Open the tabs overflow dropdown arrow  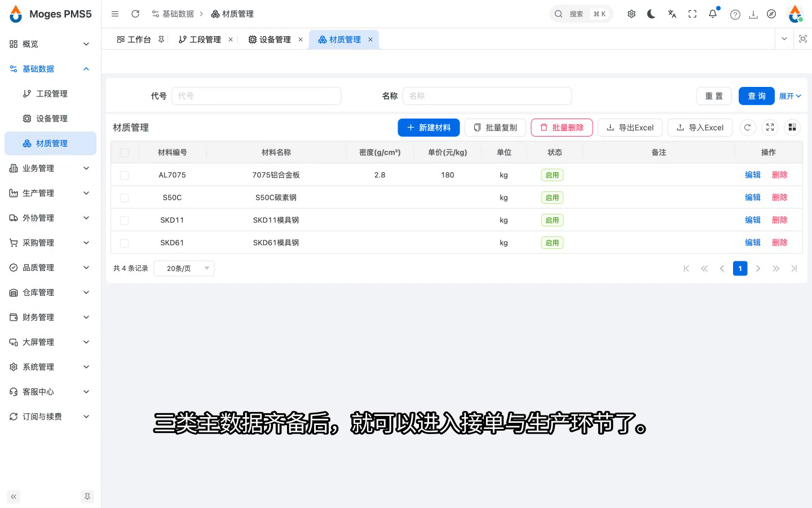click(x=784, y=39)
